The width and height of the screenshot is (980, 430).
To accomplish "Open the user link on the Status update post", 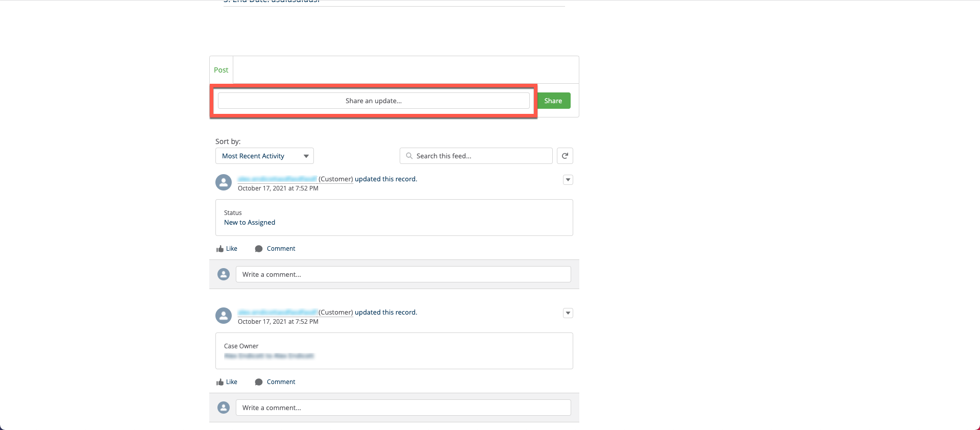I will 277,179.
